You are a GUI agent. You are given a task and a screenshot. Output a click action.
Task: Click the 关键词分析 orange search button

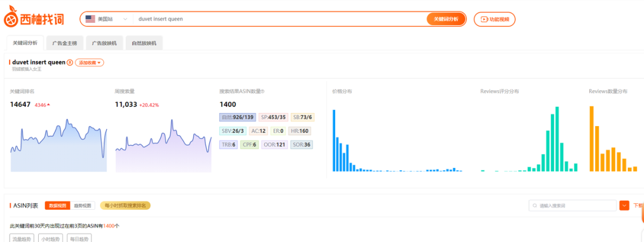446,19
